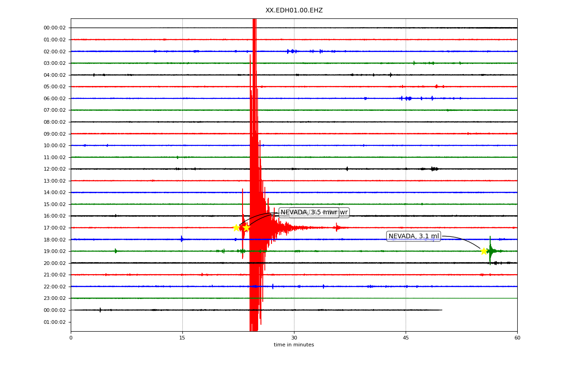Select the 12:00:02 trace label
Screen dimensions: 588x368
[x=55, y=169]
